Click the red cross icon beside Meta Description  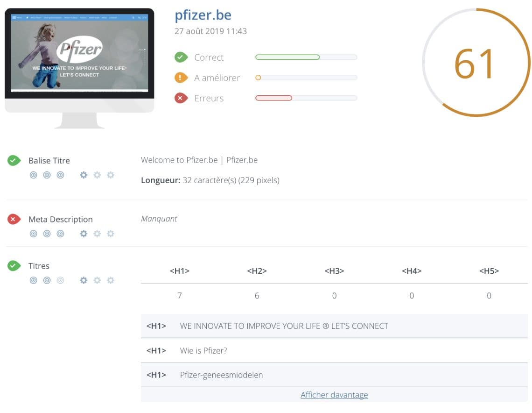click(14, 220)
